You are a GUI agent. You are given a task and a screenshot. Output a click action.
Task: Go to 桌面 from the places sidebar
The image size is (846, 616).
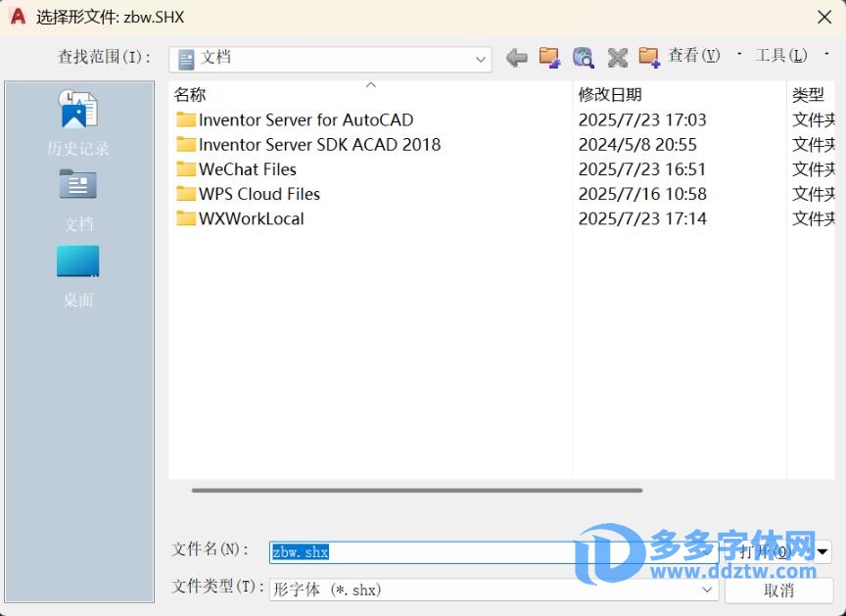tap(78, 275)
